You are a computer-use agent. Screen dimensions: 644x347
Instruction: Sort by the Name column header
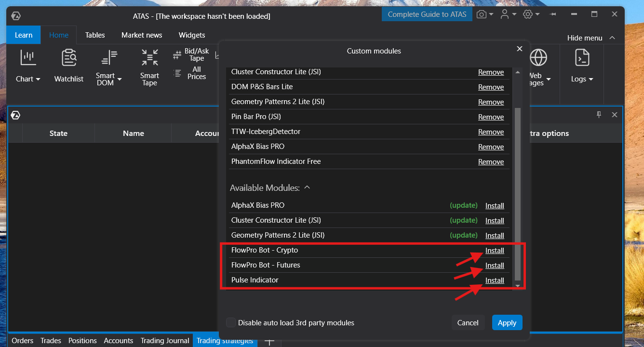click(134, 133)
